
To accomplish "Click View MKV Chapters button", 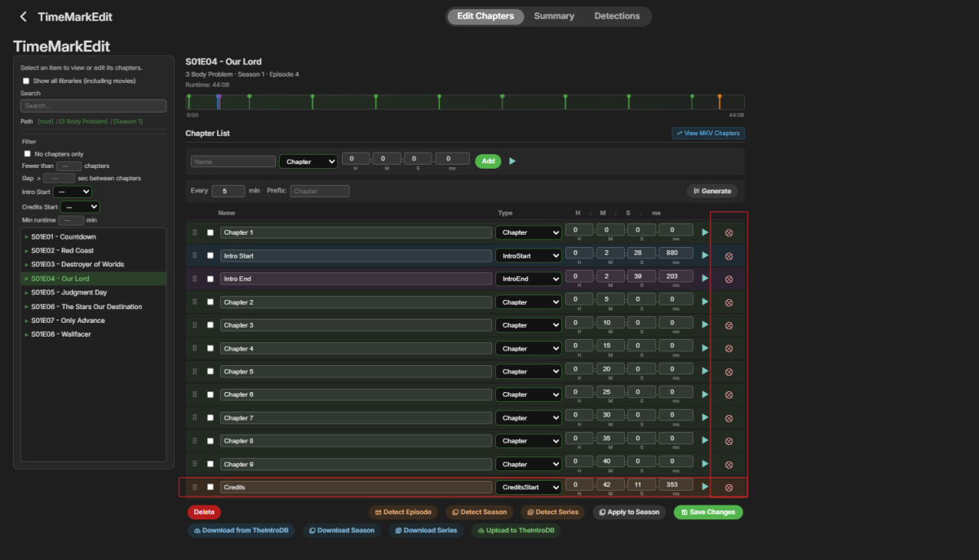I will (x=708, y=133).
